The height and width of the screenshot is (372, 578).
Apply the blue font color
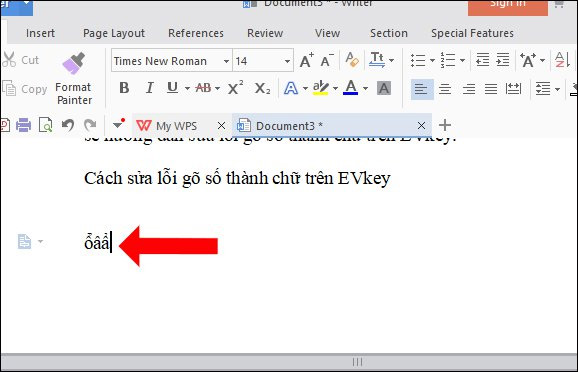[x=351, y=88]
